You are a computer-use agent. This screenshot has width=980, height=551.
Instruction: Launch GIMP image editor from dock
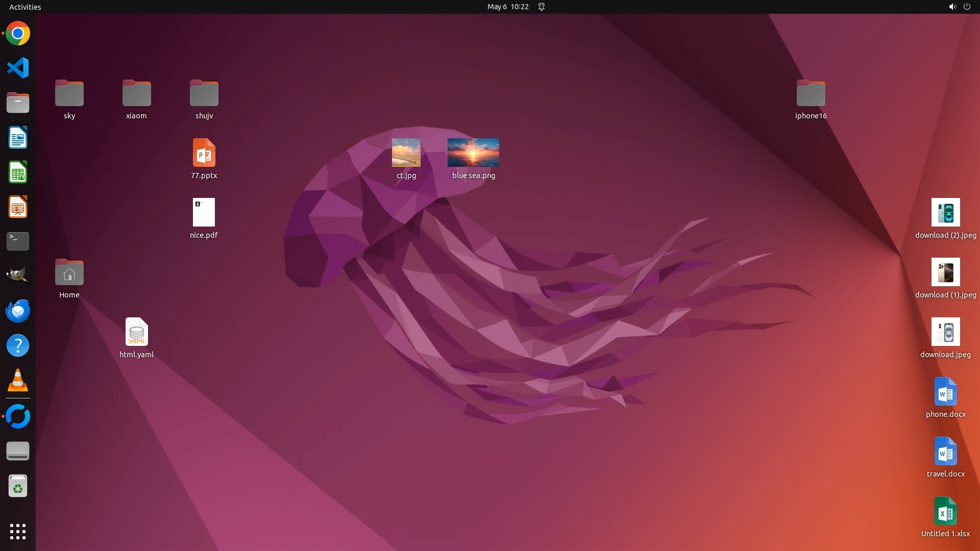pos(18,276)
